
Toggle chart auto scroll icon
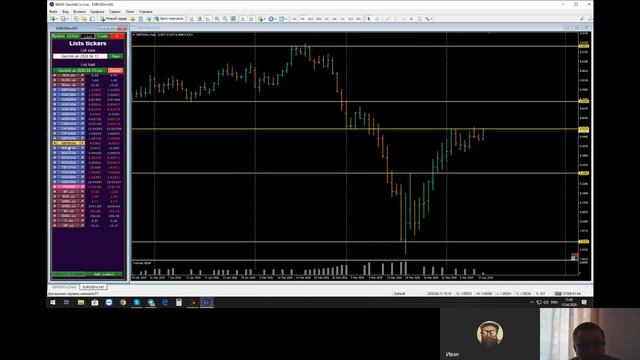coord(243,19)
